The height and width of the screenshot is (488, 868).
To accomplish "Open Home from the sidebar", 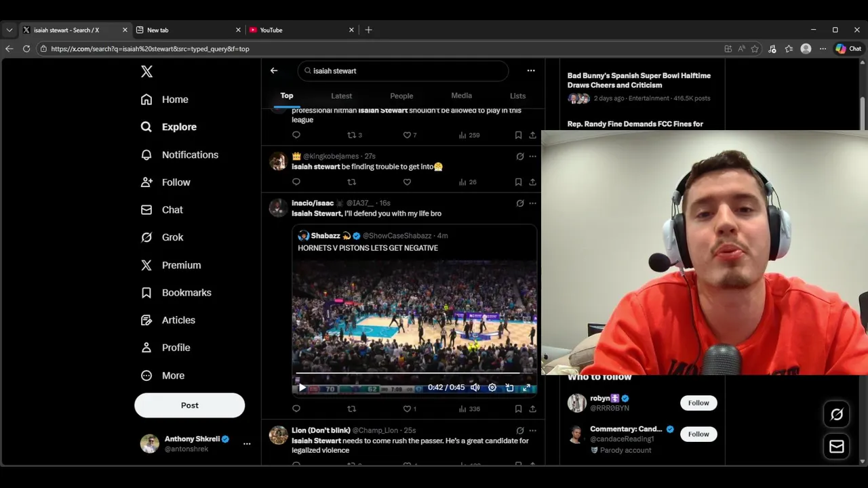I will point(164,100).
